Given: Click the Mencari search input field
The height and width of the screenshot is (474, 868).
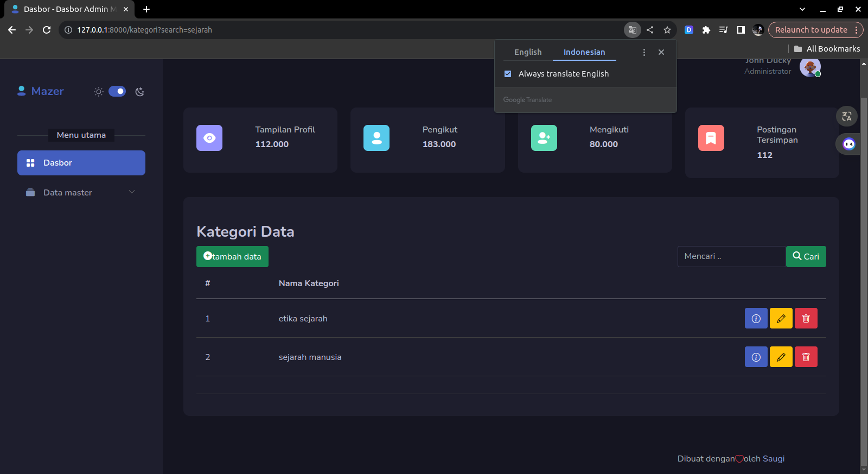Looking at the screenshot, I should coord(731,256).
